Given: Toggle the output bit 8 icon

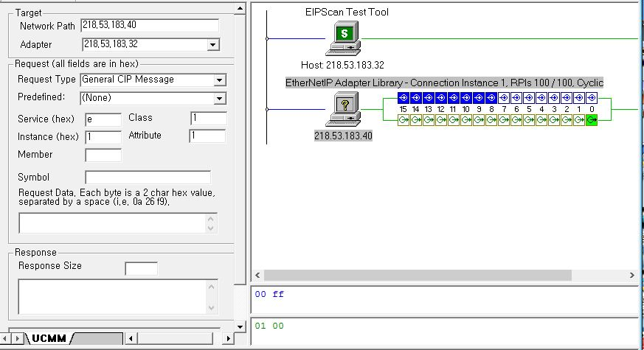Looking at the screenshot, I should [491, 120].
